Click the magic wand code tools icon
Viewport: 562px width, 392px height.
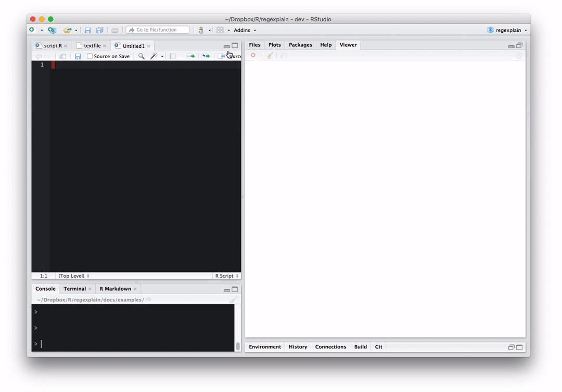pyautogui.click(x=153, y=56)
